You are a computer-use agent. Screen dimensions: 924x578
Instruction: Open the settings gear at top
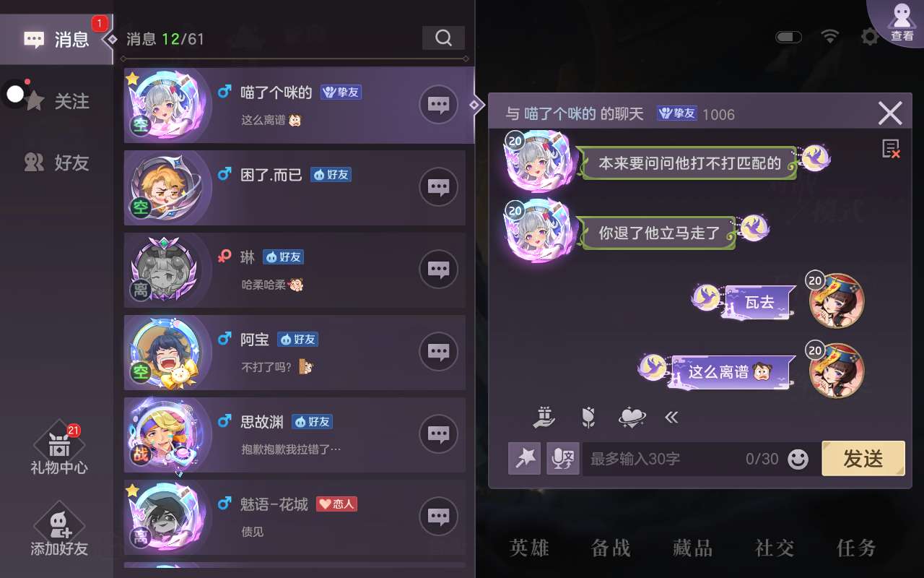point(870,37)
